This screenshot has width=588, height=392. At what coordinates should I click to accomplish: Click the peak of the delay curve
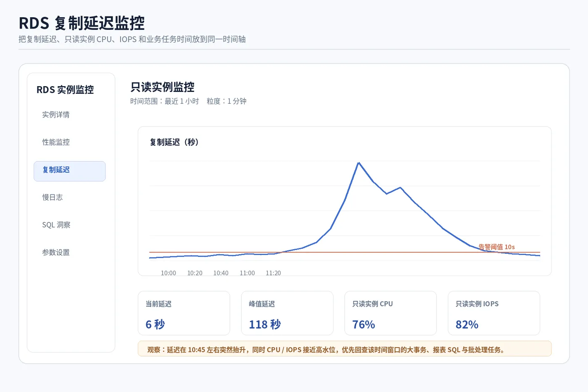tap(359, 163)
